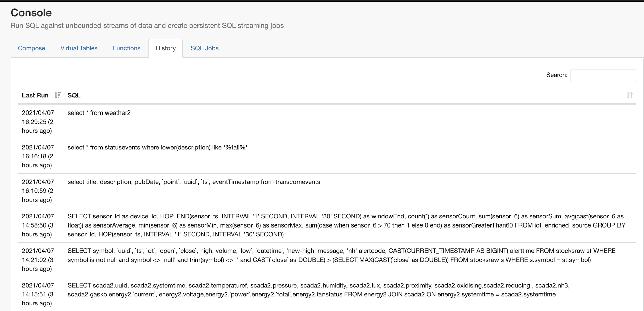This screenshot has width=644, height=311.
Task: Click the 16:16:18 last run timestamp
Action: point(38,156)
